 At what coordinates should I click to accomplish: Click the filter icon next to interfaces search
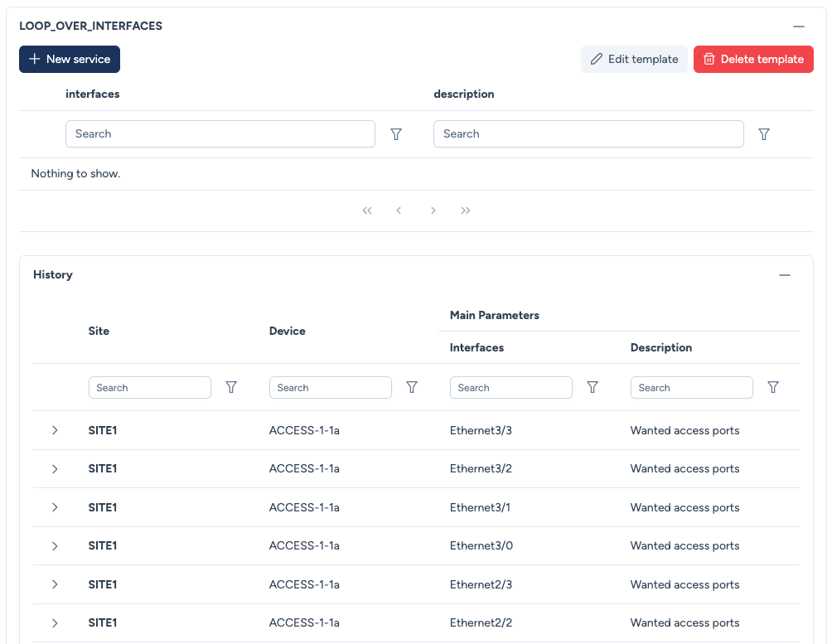tap(396, 134)
